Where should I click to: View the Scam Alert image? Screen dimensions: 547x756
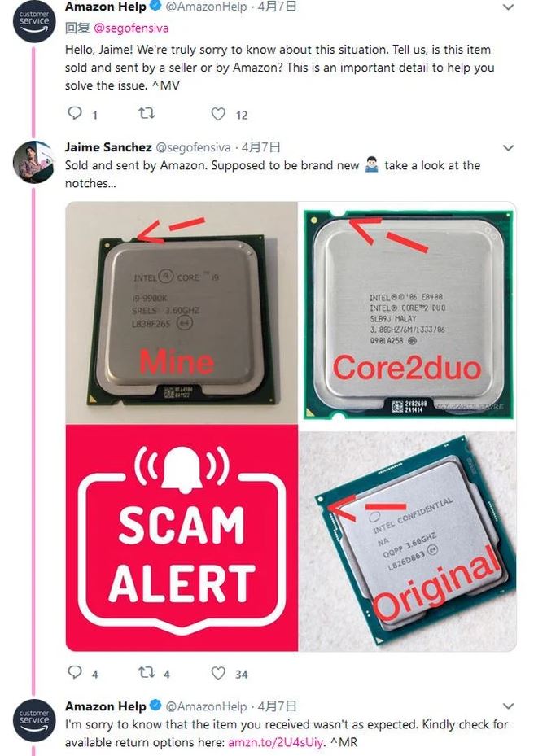pos(182,538)
